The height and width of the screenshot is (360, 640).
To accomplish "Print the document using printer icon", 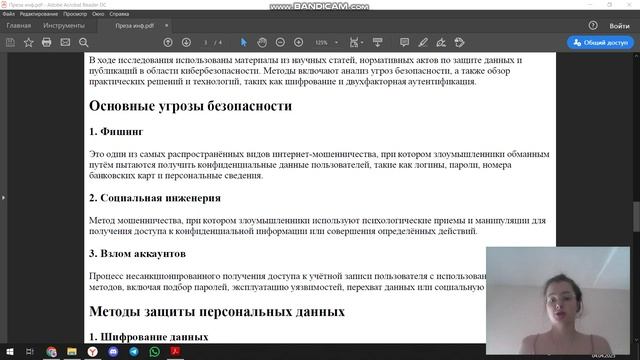I will [47, 42].
